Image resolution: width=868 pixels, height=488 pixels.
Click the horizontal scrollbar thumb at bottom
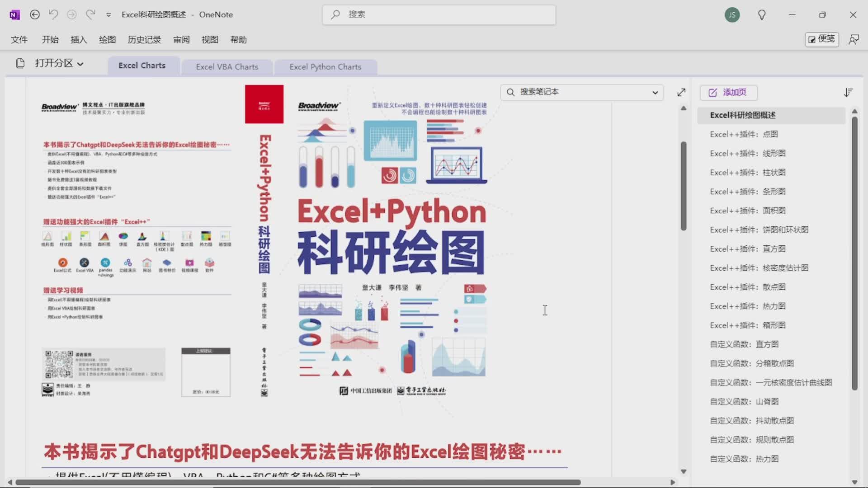point(298,483)
